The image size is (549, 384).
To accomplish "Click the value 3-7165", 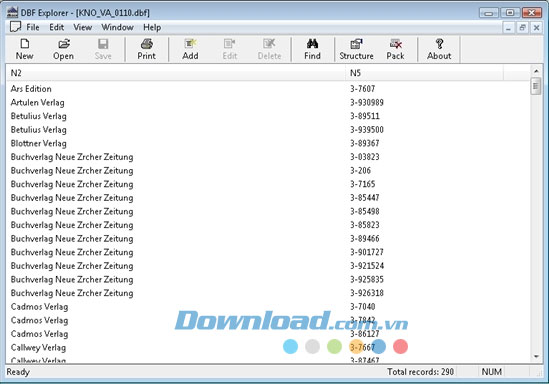I will tap(362, 184).
